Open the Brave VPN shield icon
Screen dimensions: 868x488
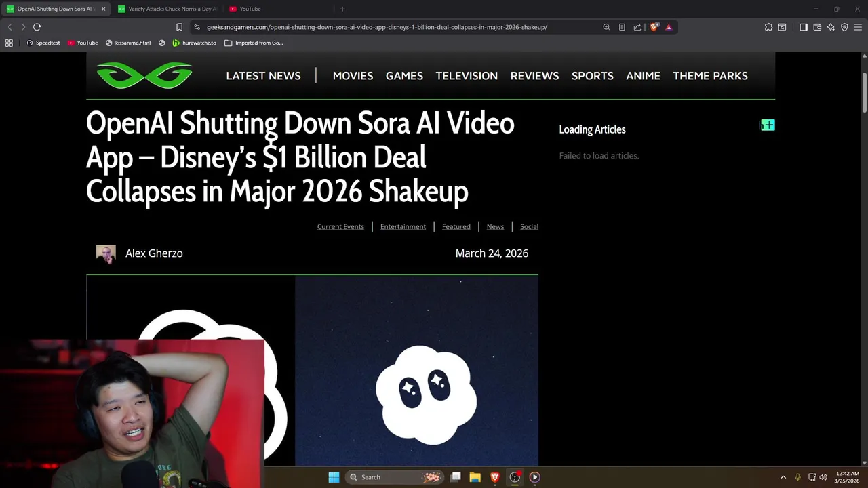coord(844,27)
